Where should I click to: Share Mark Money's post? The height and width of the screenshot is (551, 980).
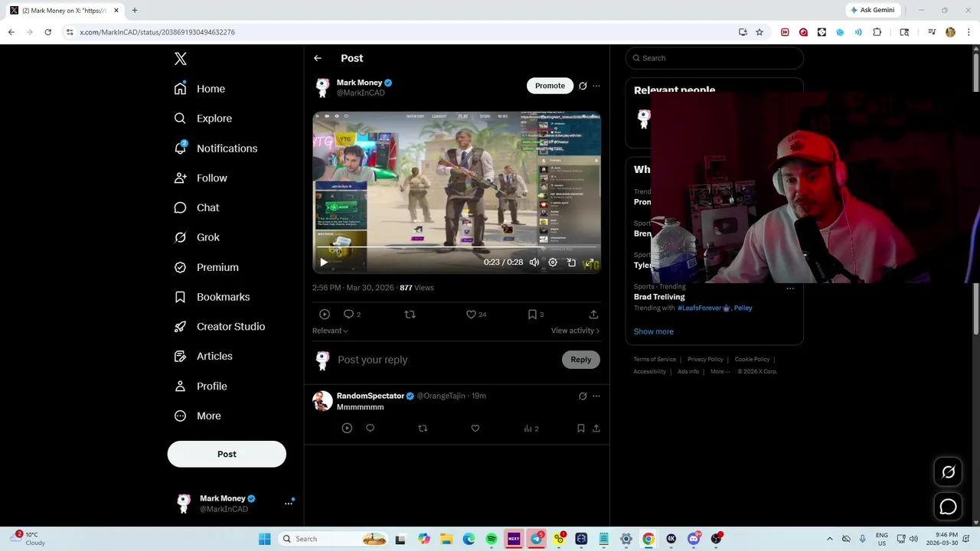click(x=593, y=315)
